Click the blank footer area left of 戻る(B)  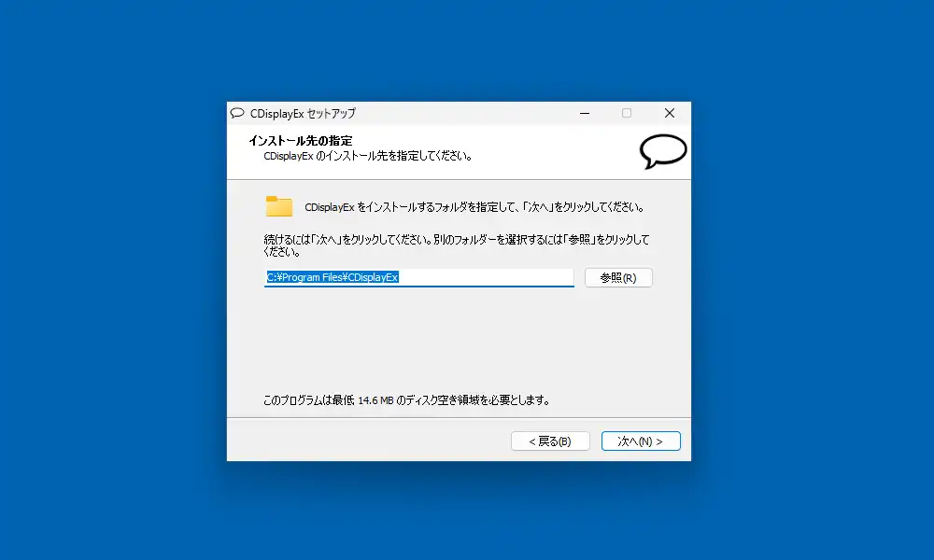tap(366, 441)
